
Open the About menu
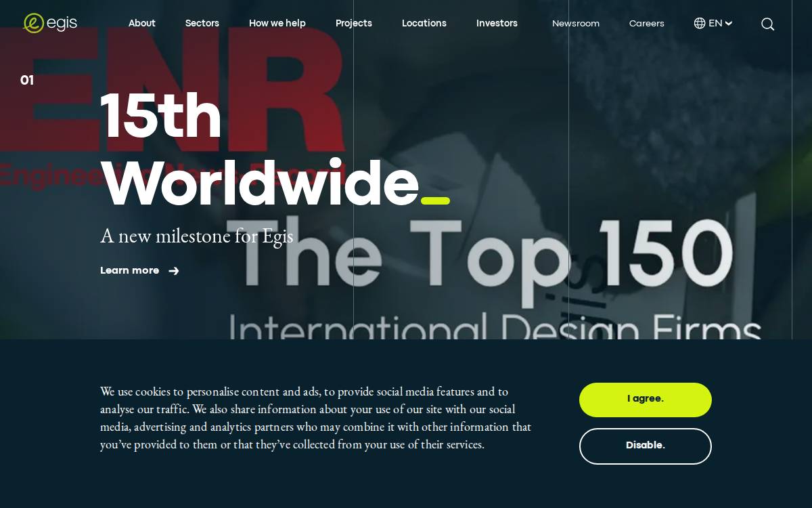click(x=142, y=23)
